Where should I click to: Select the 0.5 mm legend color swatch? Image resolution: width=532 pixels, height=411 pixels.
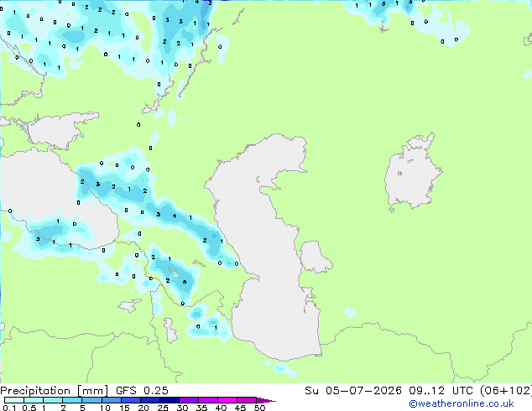click(34, 400)
